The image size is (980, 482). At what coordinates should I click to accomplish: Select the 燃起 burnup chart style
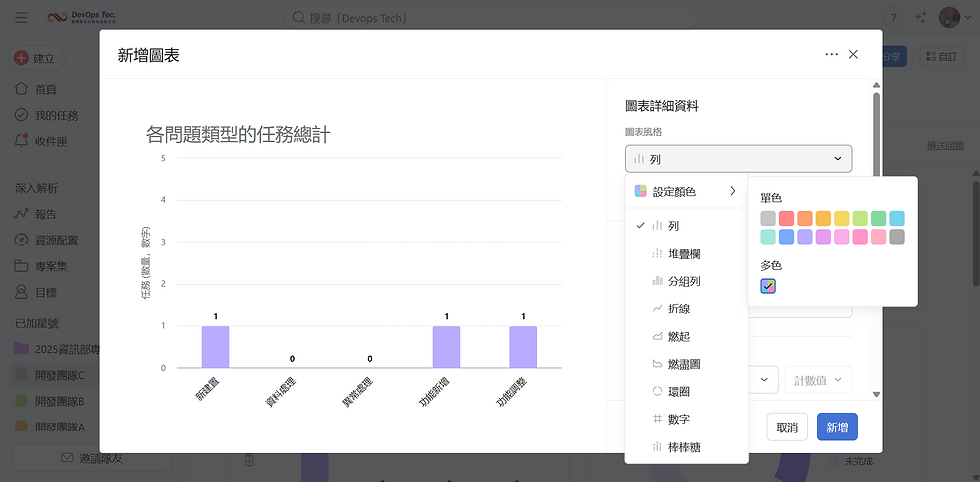click(x=686, y=336)
